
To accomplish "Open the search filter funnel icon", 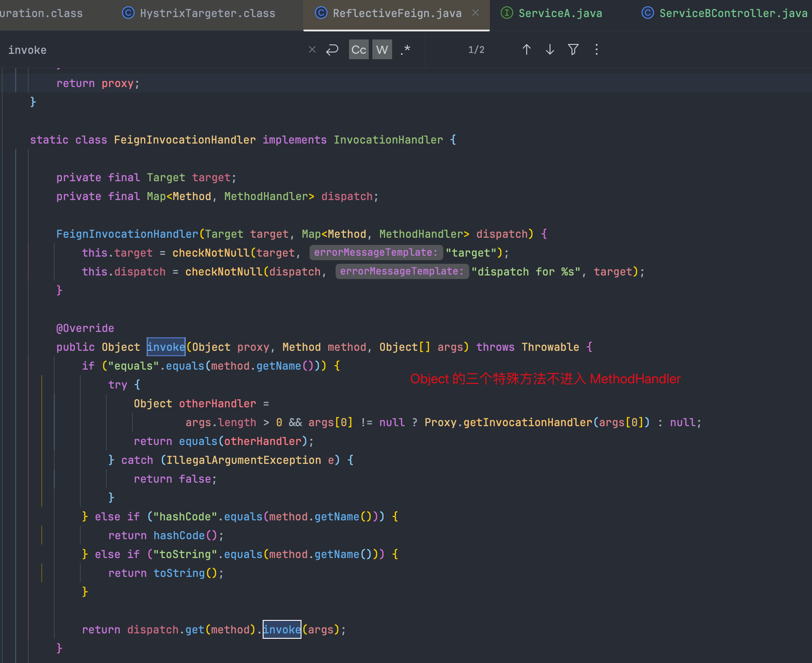I will tap(573, 49).
